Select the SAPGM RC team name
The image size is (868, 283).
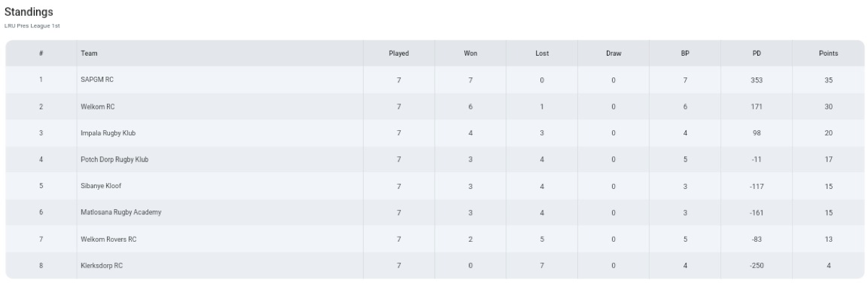97,80
